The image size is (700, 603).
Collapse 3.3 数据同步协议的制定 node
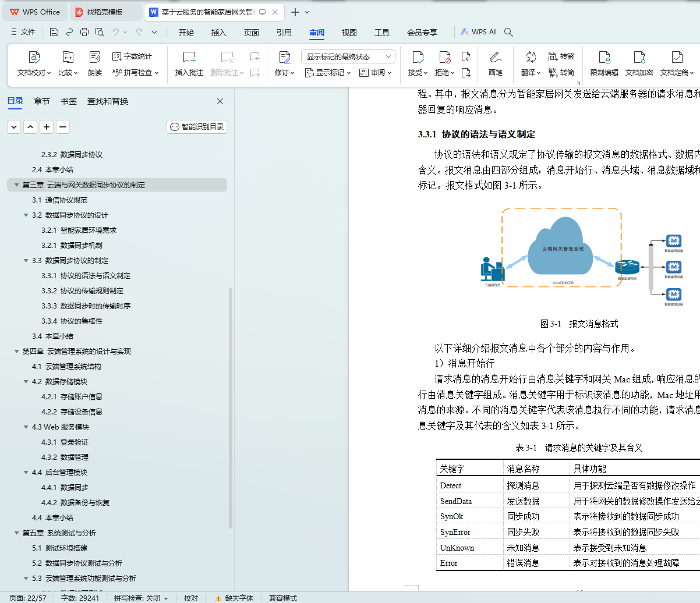tap(26, 261)
